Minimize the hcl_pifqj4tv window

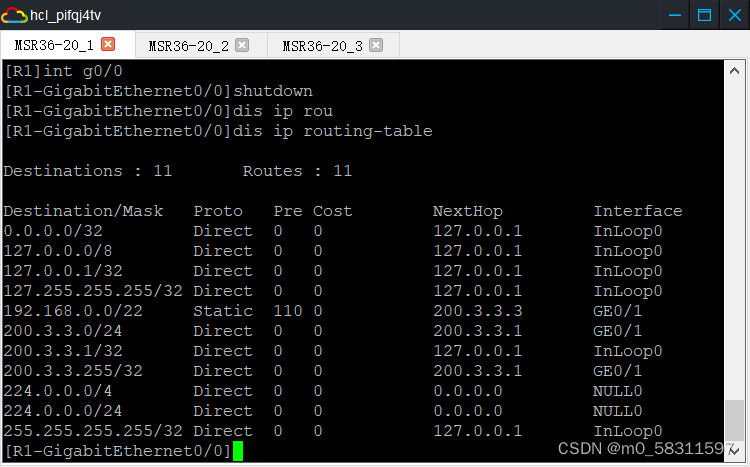point(674,15)
